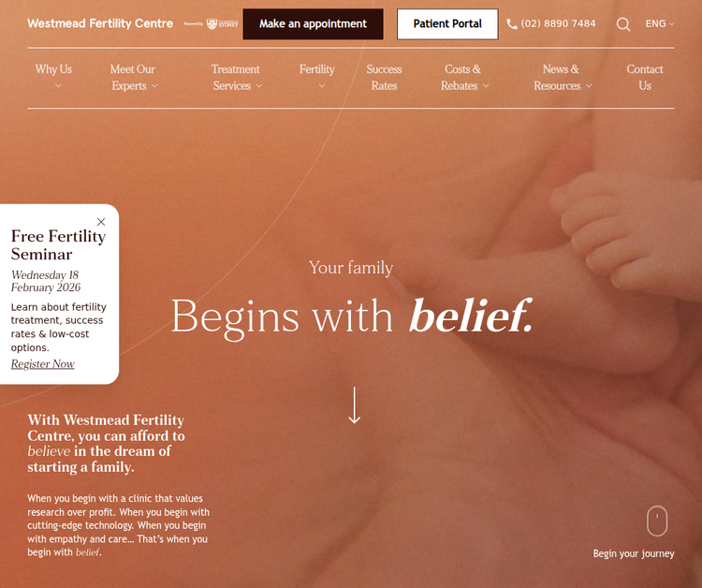
Task: Call the (02) 8890 7484 number link
Action: [x=558, y=23]
